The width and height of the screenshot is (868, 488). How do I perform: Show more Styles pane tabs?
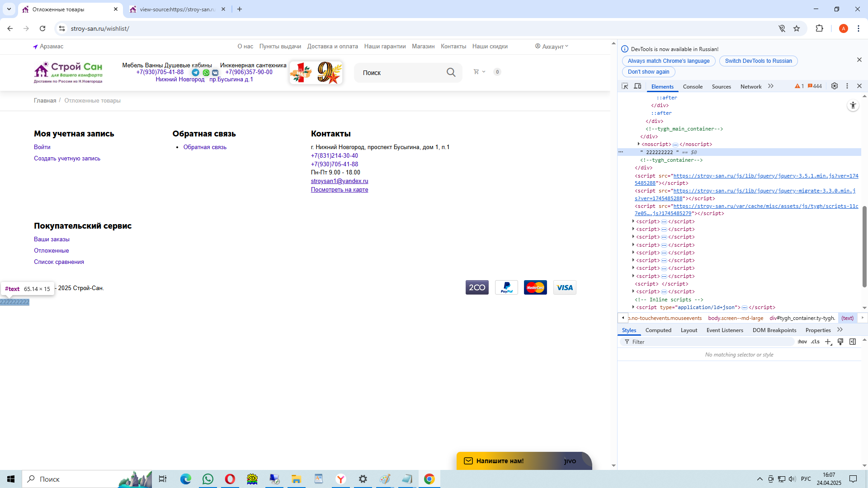pyautogui.click(x=840, y=330)
